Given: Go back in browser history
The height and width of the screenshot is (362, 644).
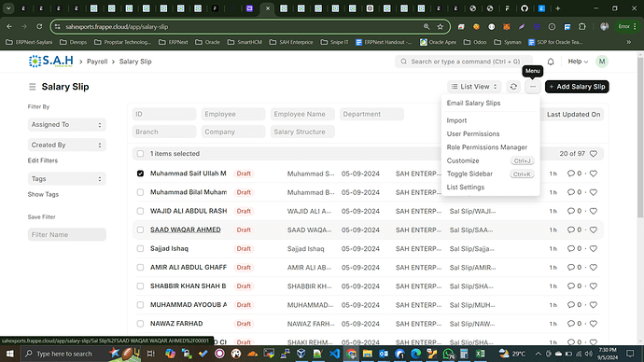Looking at the screenshot, I should [9, 27].
